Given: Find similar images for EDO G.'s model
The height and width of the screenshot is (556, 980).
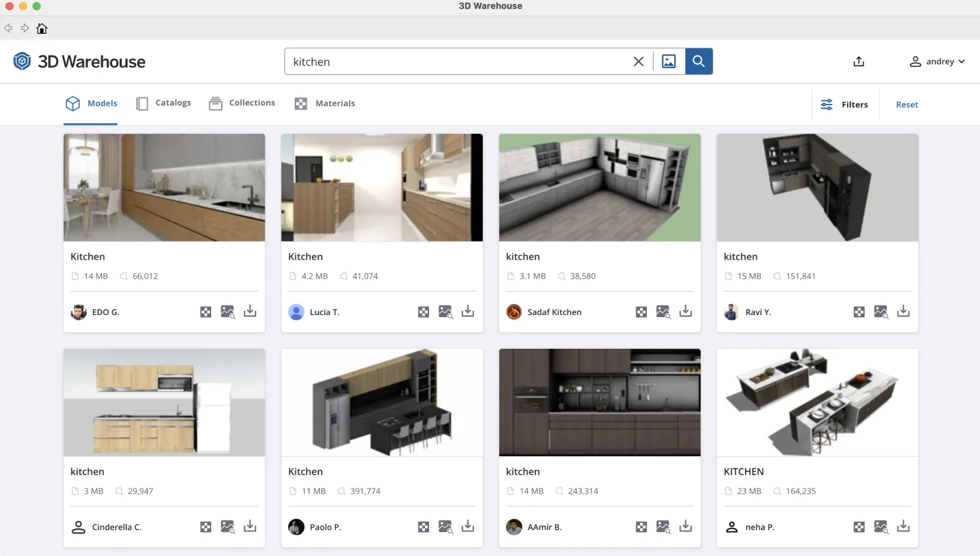Looking at the screenshot, I should (x=228, y=312).
